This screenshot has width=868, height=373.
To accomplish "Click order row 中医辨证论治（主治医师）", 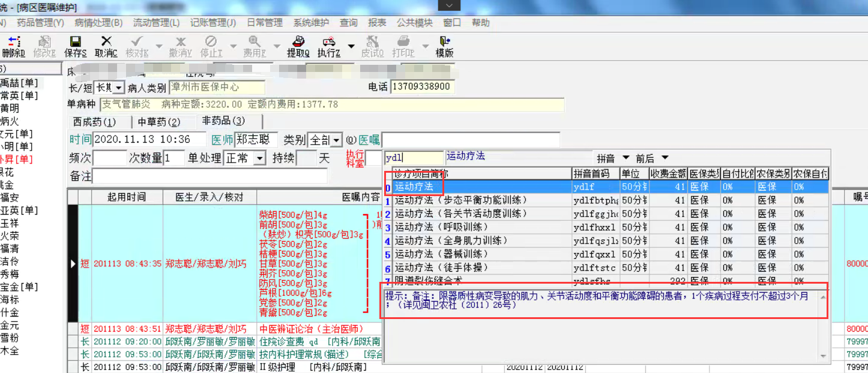I will [x=311, y=329].
